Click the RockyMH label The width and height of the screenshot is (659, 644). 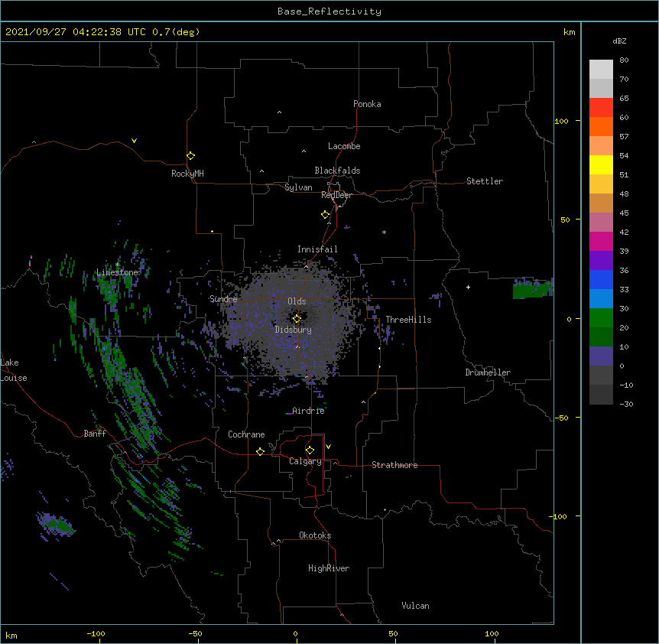[187, 174]
